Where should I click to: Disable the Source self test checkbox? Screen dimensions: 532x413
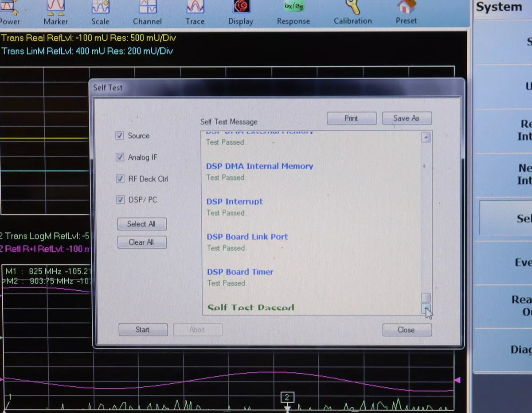tap(119, 136)
